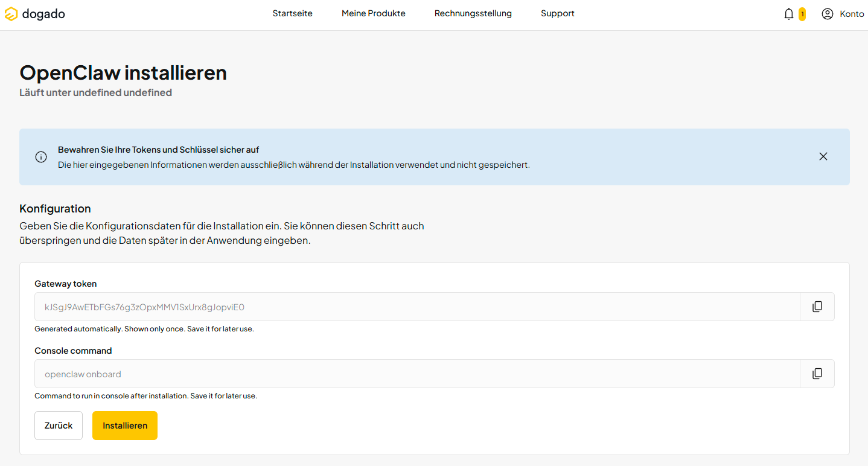
Task: Go to Startseite
Action: point(293,13)
